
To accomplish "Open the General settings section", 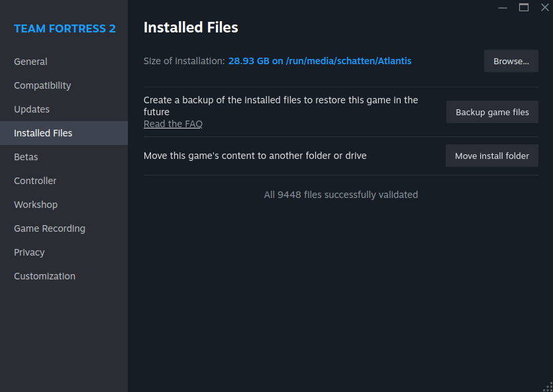I will pos(30,62).
